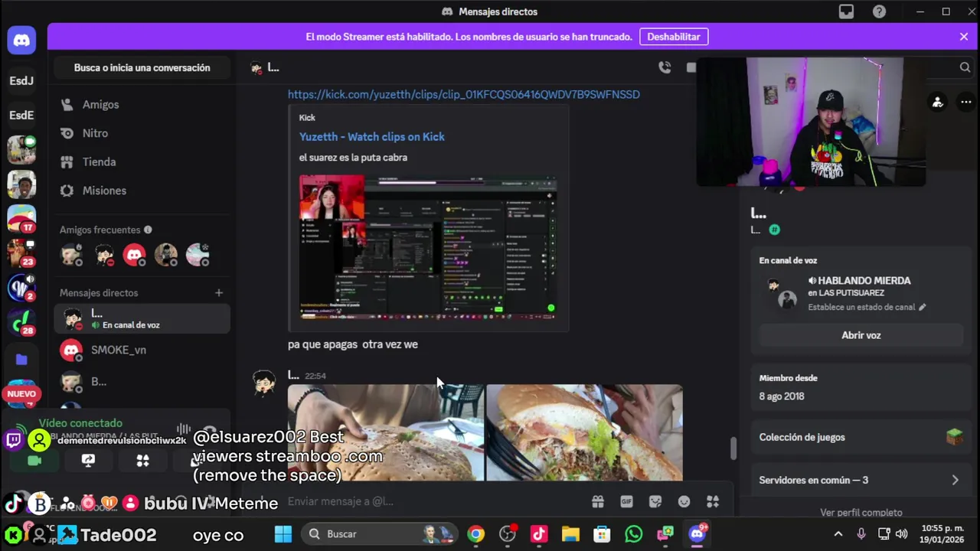Open Discord home direct messages icon

(21, 41)
